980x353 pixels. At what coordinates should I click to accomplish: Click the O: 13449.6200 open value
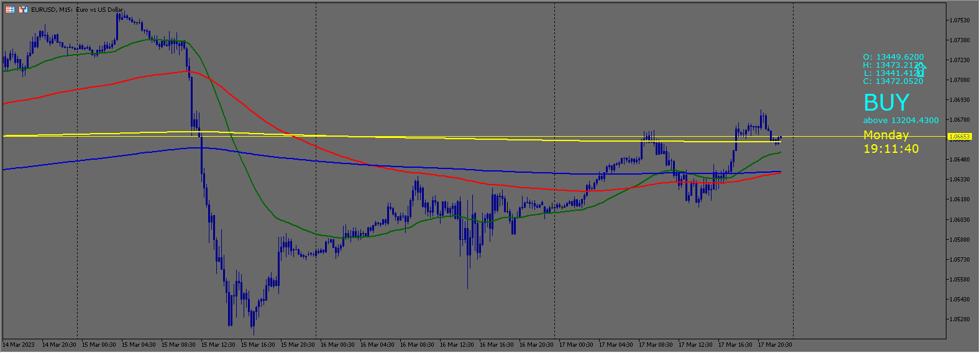tap(893, 57)
